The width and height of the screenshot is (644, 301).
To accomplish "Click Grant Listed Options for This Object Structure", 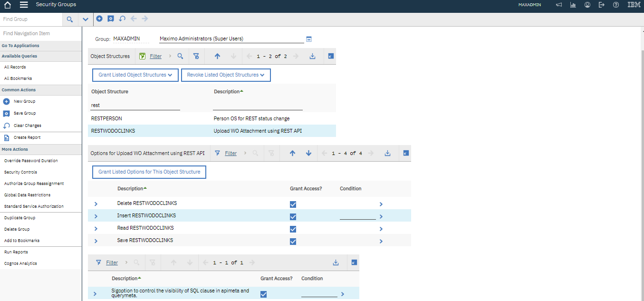I will coord(149,172).
